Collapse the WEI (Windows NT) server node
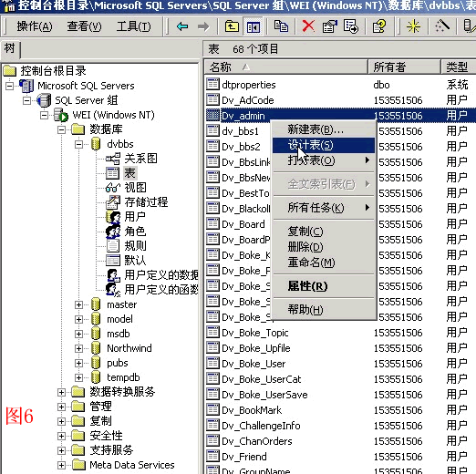Viewport: 476px width, 474px height. pyautogui.click(x=44, y=115)
